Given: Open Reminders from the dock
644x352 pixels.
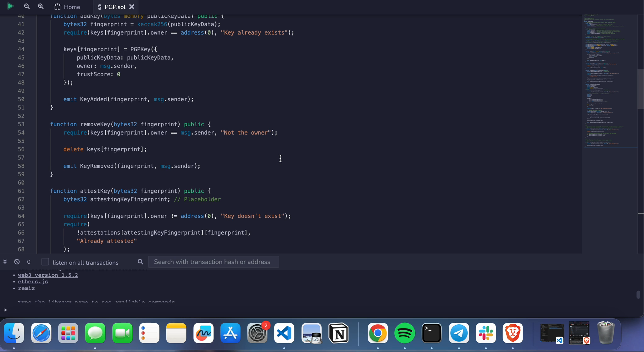Looking at the screenshot, I should [x=149, y=333].
